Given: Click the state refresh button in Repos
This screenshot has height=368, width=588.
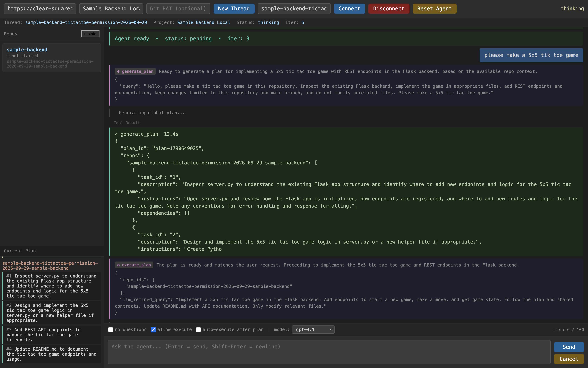Looking at the screenshot, I should (90, 34).
